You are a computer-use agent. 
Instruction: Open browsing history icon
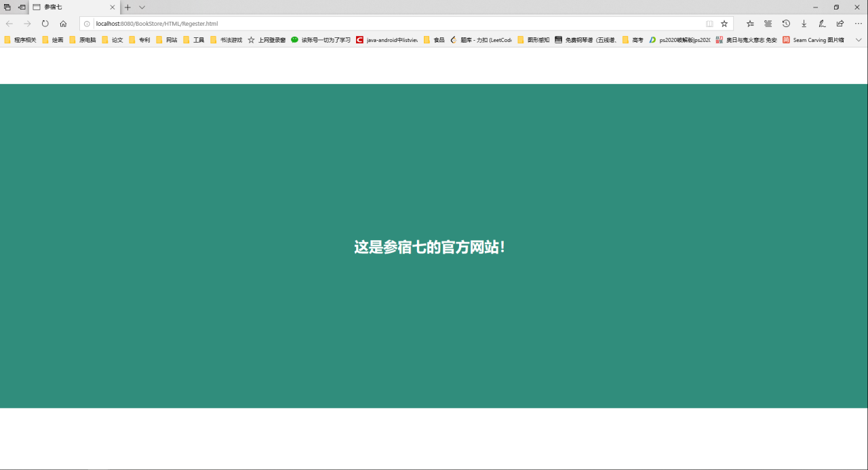pos(786,24)
